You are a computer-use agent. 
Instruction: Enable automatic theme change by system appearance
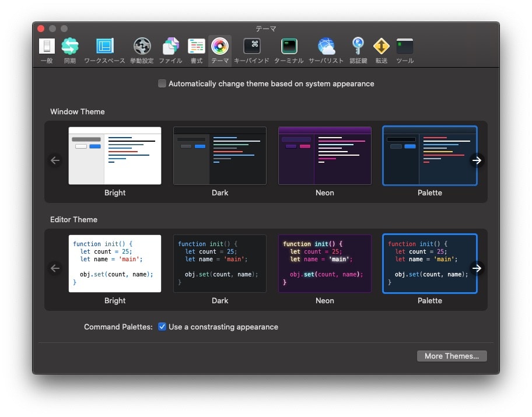pyautogui.click(x=162, y=83)
